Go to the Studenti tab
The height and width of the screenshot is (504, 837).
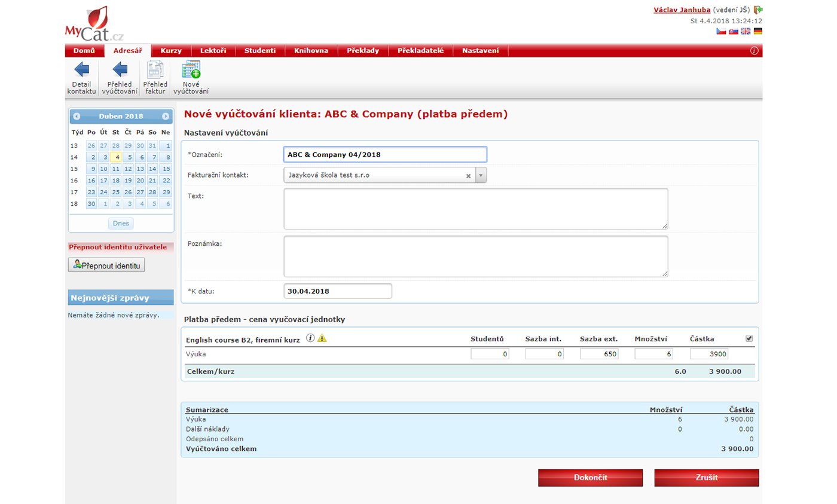[260, 51]
